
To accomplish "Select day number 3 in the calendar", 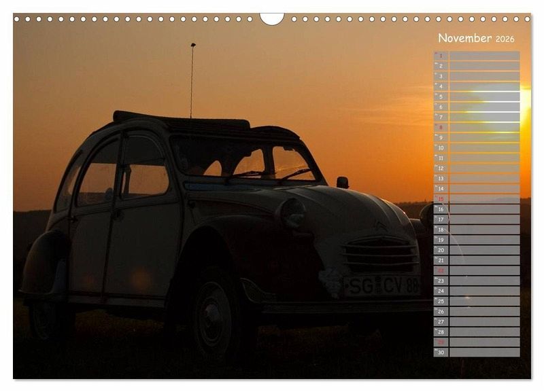I will tap(441, 76).
